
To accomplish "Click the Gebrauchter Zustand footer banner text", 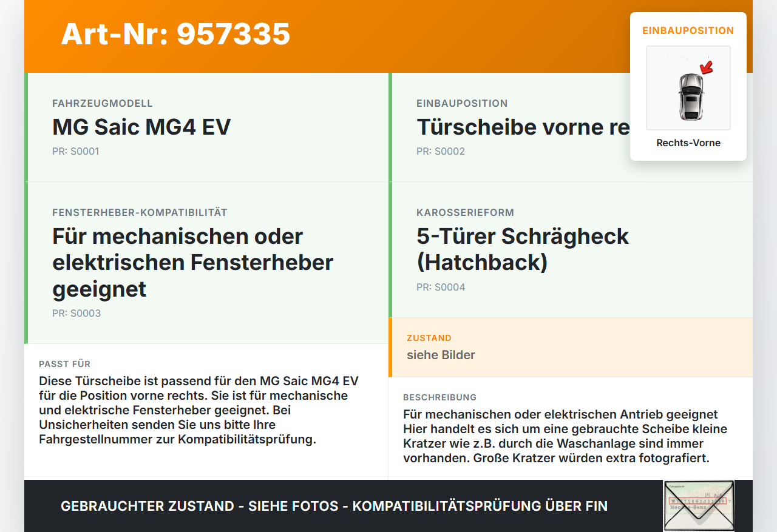I will coord(334,506).
